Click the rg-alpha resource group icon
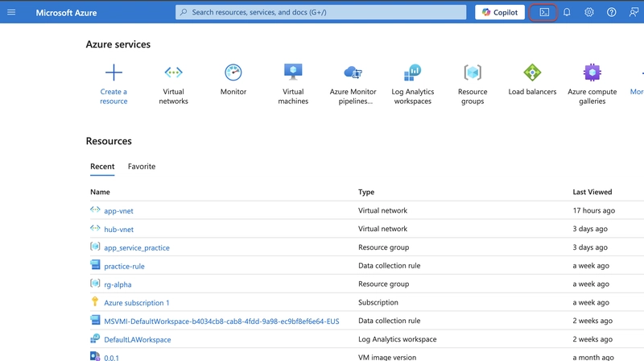 (x=95, y=283)
